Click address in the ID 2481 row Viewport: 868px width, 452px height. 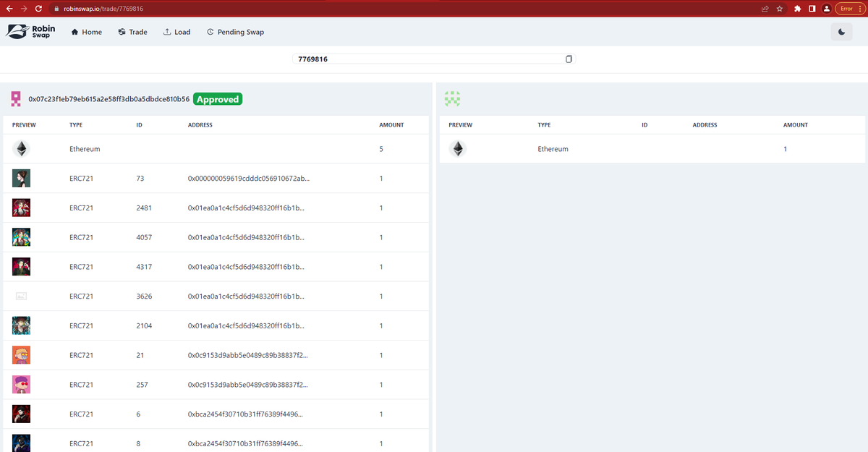[x=246, y=208]
